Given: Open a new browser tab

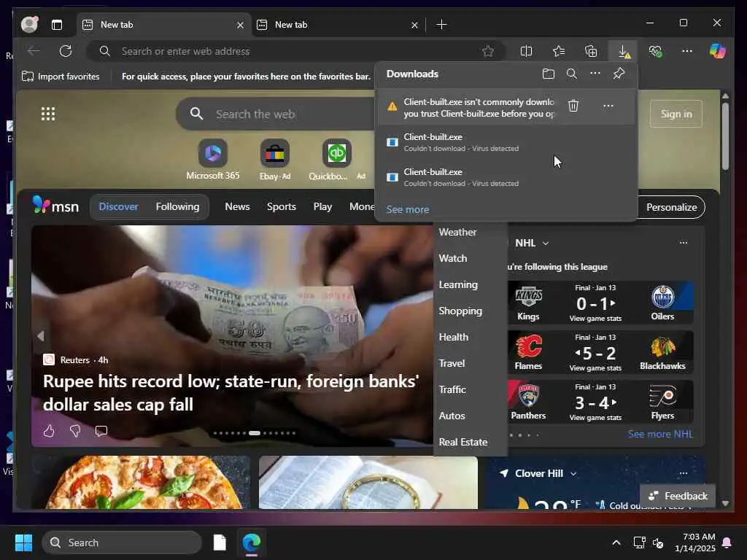Looking at the screenshot, I should coord(441,24).
